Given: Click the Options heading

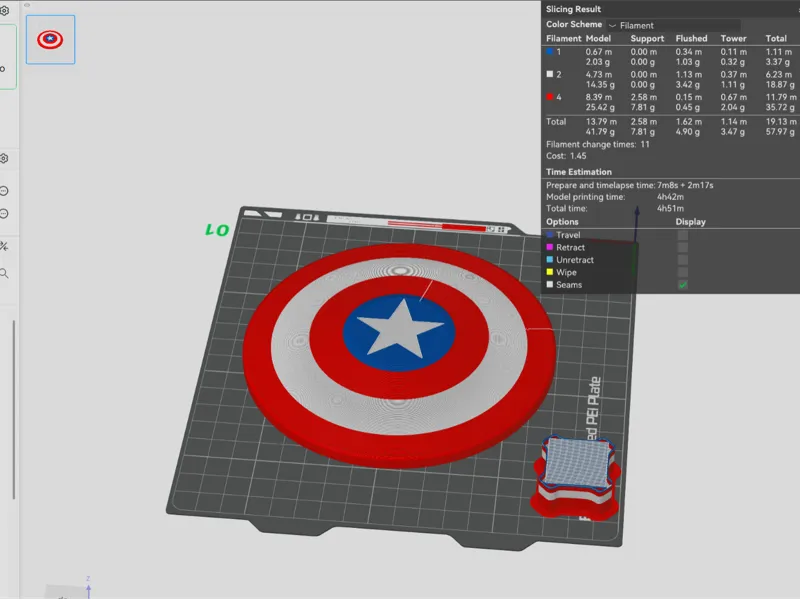Looking at the screenshot, I should (x=562, y=221).
